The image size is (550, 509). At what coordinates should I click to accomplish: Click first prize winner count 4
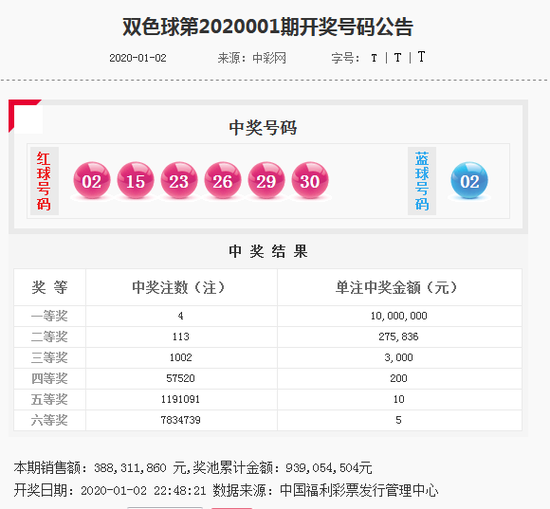click(180, 316)
